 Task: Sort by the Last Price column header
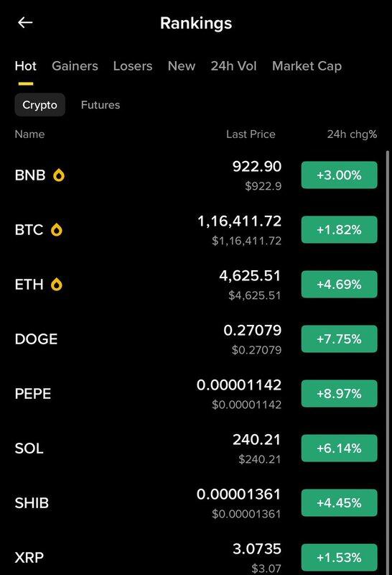click(x=251, y=134)
